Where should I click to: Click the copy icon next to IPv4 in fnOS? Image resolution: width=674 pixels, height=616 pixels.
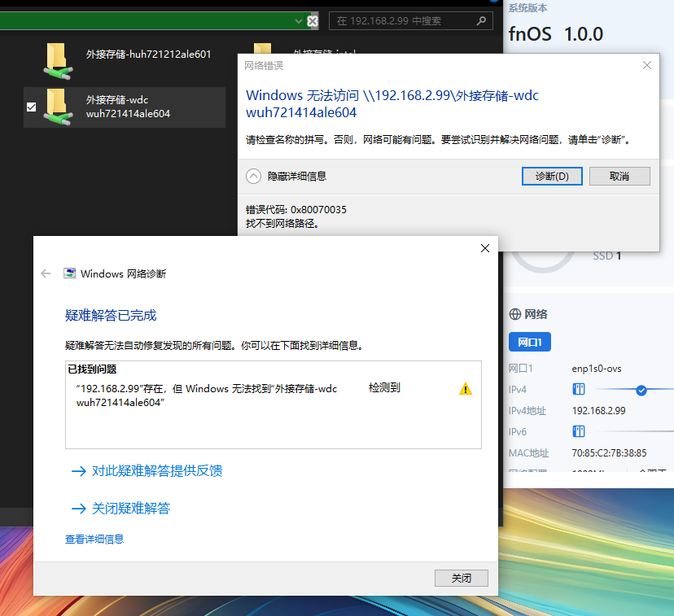coord(578,389)
